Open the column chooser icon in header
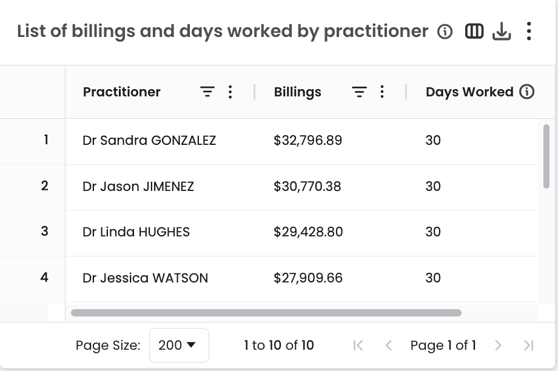The height and width of the screenshot is (371, 558). tap(474, 31)
